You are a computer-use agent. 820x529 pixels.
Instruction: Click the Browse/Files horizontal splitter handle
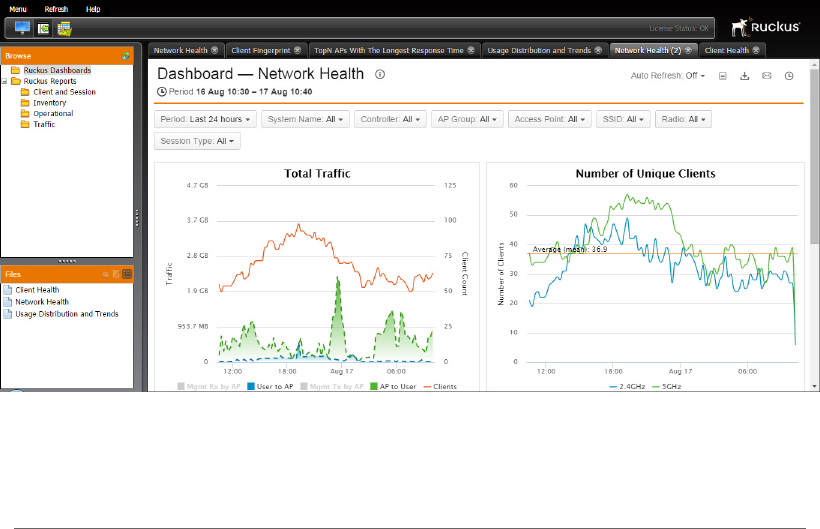pyautogui.click(x=67, y=261)
